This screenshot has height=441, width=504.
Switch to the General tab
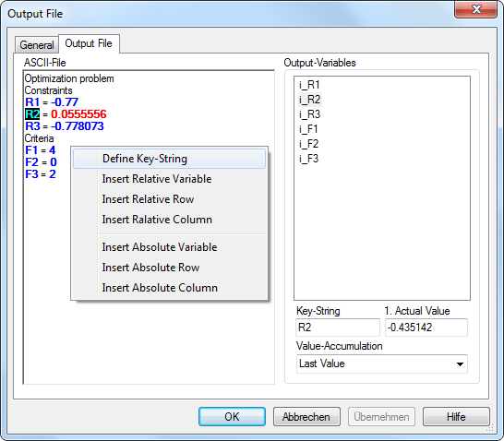click(37, 44)
